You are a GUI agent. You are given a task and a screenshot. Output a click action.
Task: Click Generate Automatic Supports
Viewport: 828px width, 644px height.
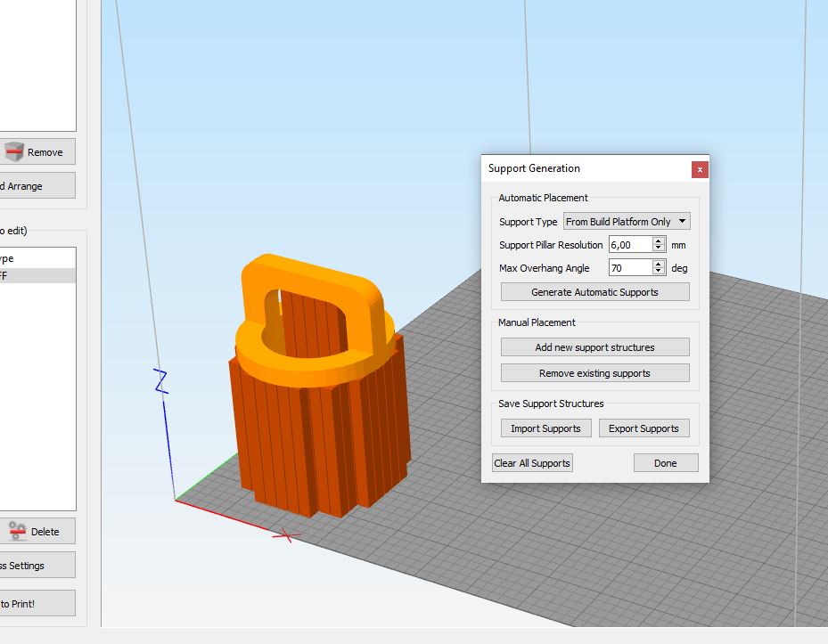[595, 292]
